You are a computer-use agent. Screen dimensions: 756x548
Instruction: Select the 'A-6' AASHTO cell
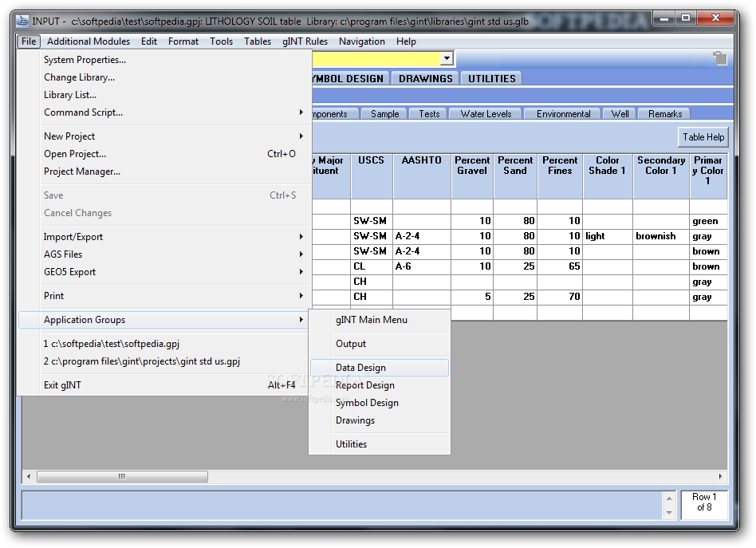tap(422, 266)
